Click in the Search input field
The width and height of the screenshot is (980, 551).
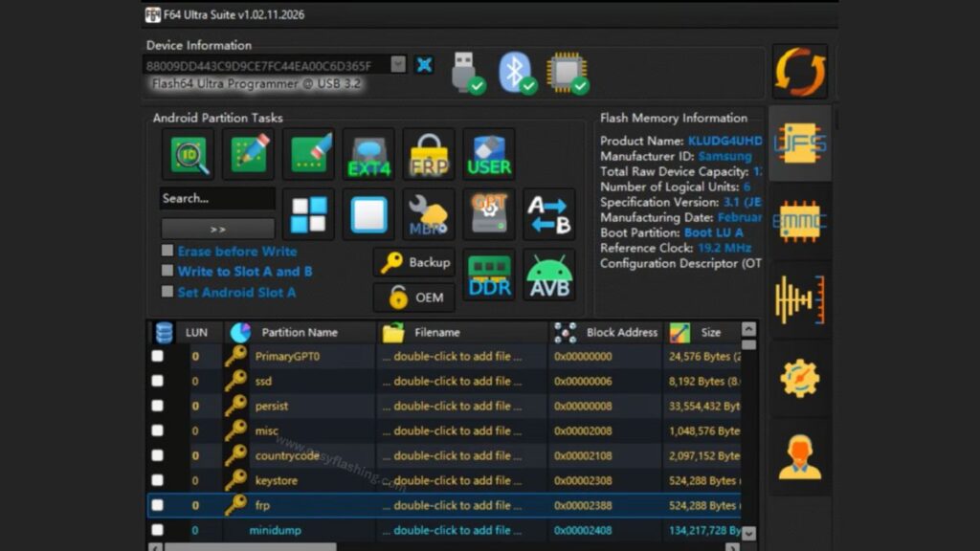pyautogui.click(x=216, y=200)
